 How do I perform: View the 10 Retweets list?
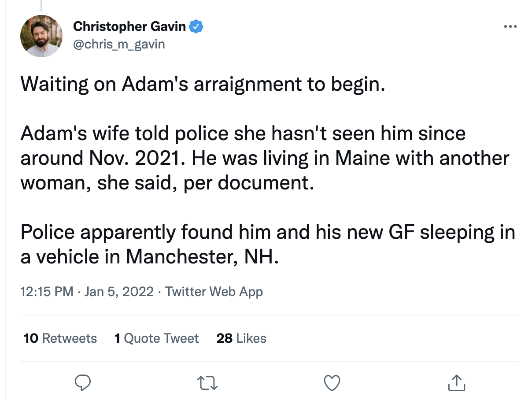click(x=60, y=338)
